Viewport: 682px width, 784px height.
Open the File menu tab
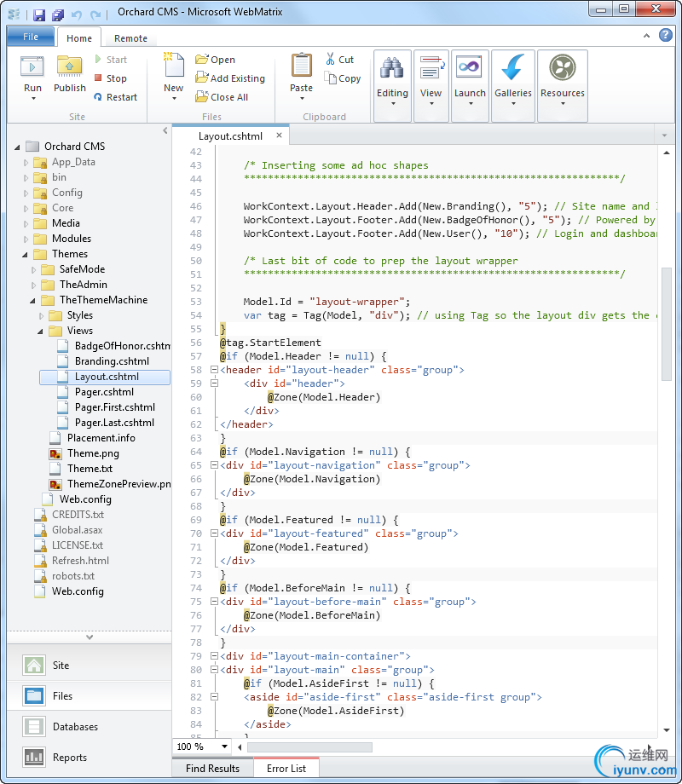31,37
